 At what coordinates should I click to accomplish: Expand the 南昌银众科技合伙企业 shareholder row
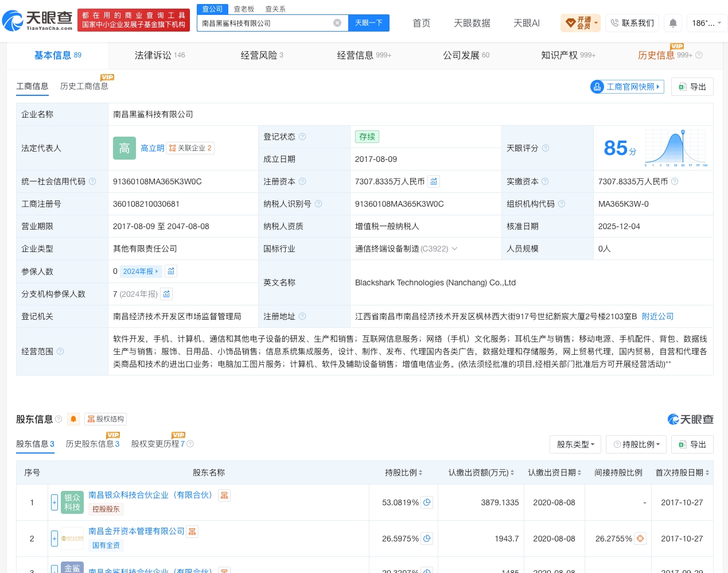point(54,502)
